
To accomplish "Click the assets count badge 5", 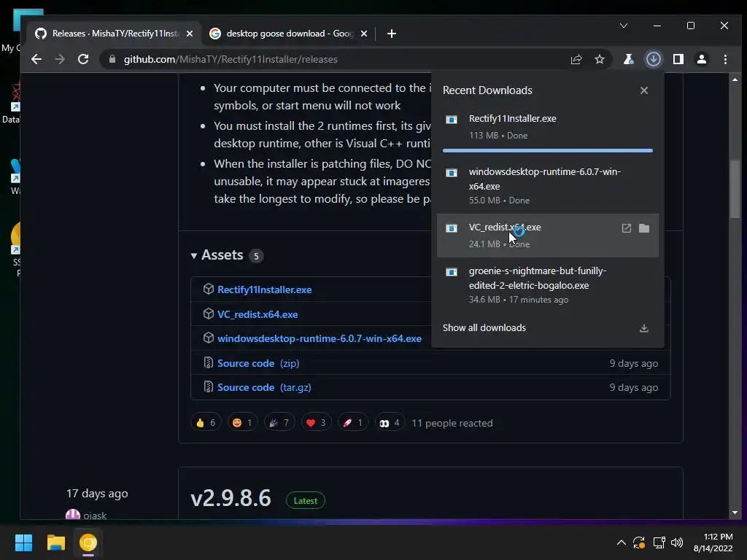I will 256,256.
